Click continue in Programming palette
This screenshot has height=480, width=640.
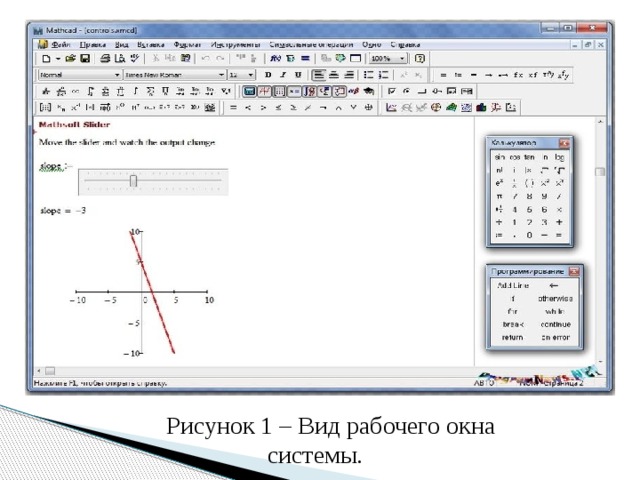tap(556, 324)
